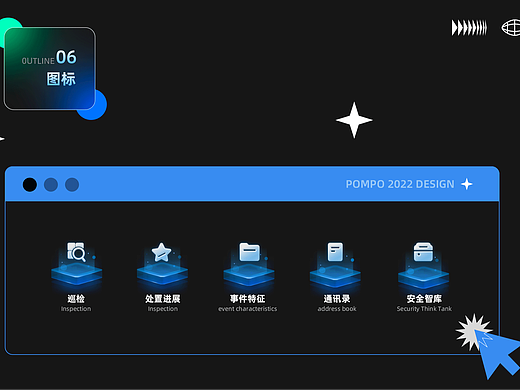Click the "Security Think Tank" caption

424,309
